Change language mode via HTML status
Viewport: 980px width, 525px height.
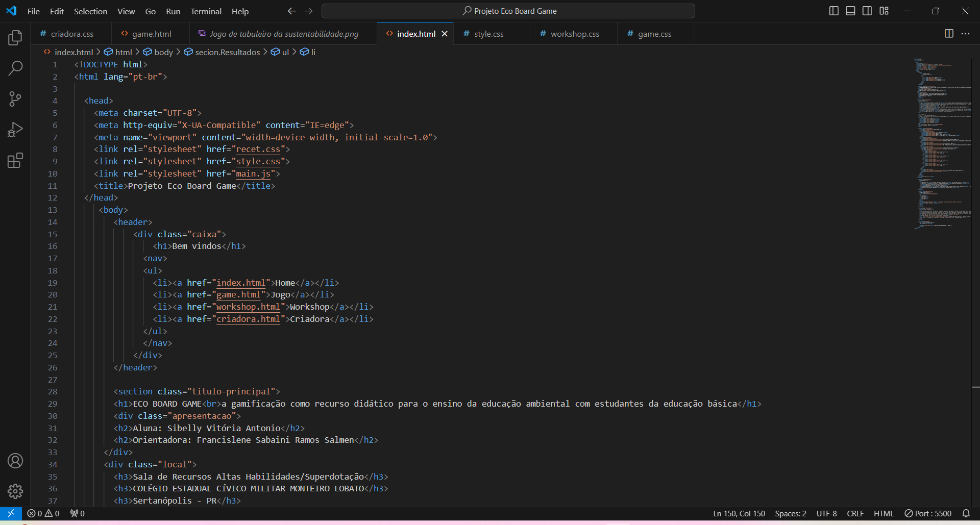(884, 513)
